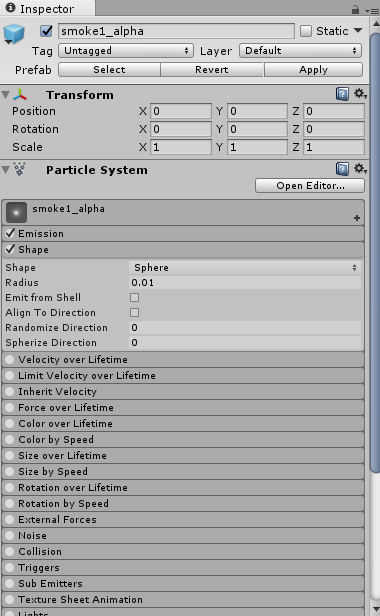Image resolution: width=380 pixels, height=616 pixels.
Task: Click the Position X field
Action: pos(181,111)
